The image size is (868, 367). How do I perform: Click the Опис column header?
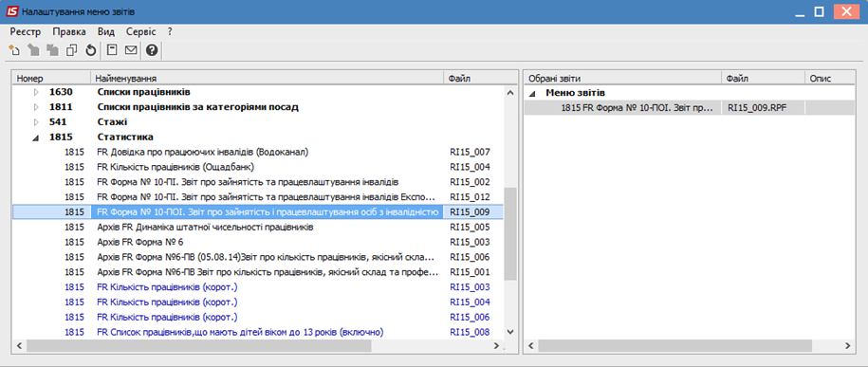(829, 78)
